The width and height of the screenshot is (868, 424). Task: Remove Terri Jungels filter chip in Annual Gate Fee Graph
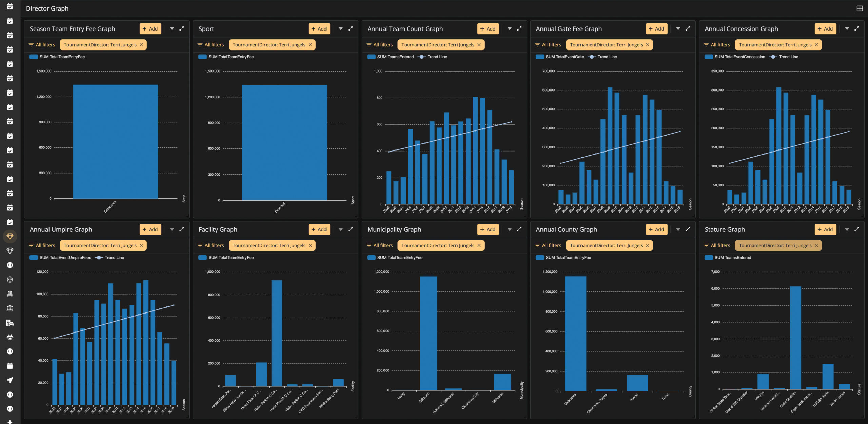(648, 45)
